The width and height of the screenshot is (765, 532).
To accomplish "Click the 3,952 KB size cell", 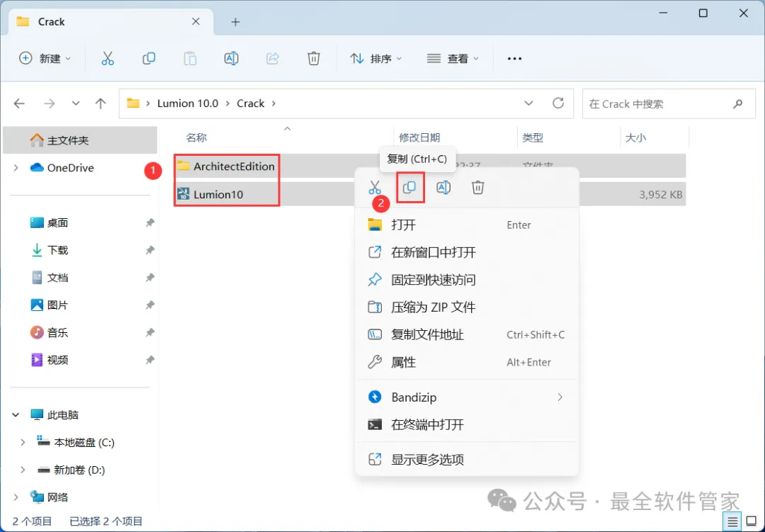I will click(x=661, y=195).
